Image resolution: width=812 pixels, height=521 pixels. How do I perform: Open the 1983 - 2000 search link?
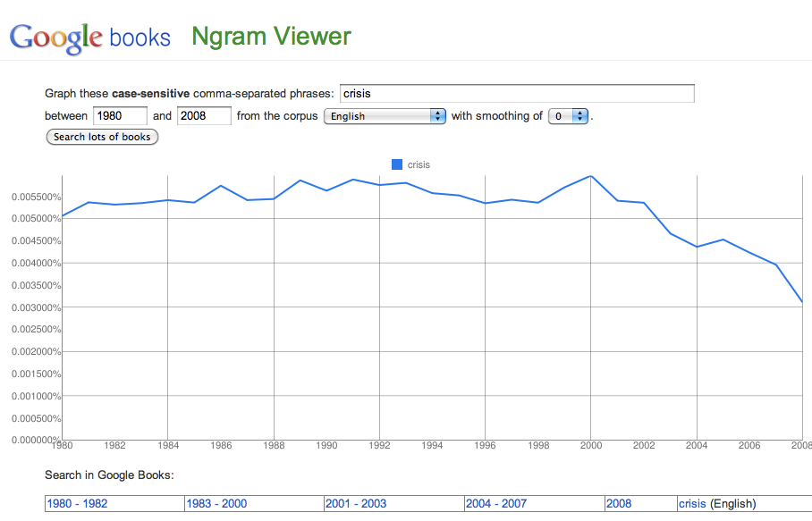[216, 503]
